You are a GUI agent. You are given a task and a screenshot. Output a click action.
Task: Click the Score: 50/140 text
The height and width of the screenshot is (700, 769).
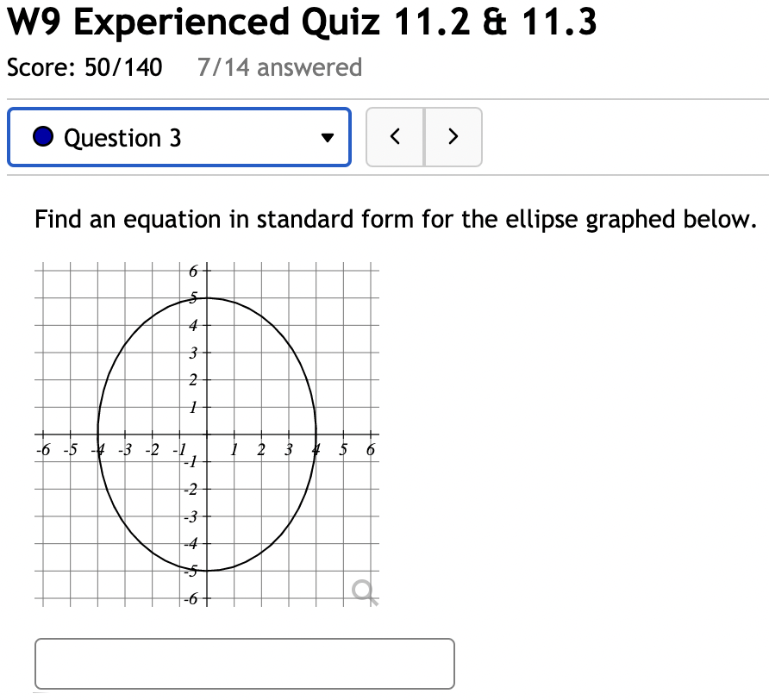click(x=84, y=67)
